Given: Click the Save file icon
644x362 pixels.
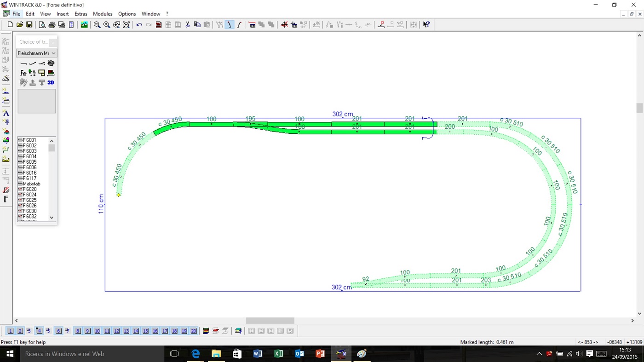Looking at the screenshot, I should pyautogui.click(x=29, y=25).
